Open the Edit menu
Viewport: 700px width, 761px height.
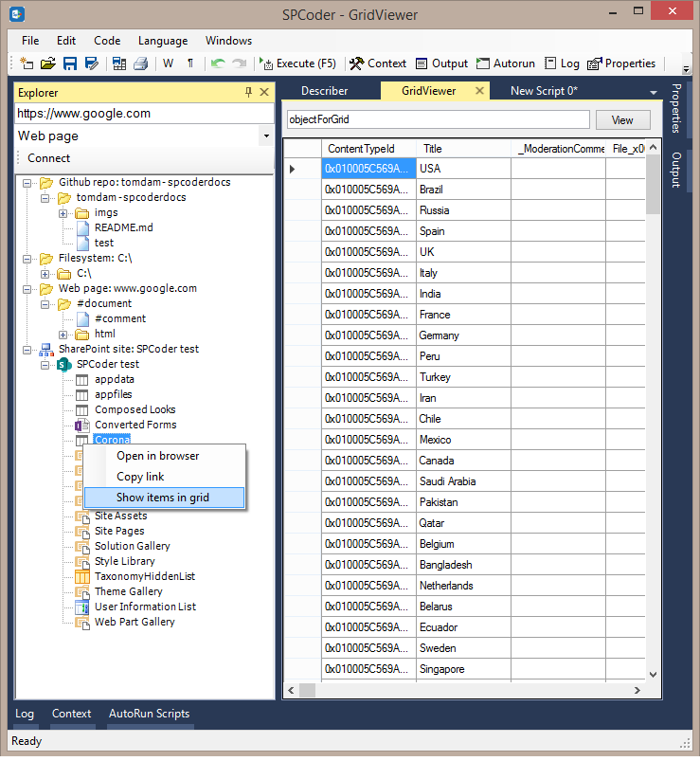coord(66,41)
